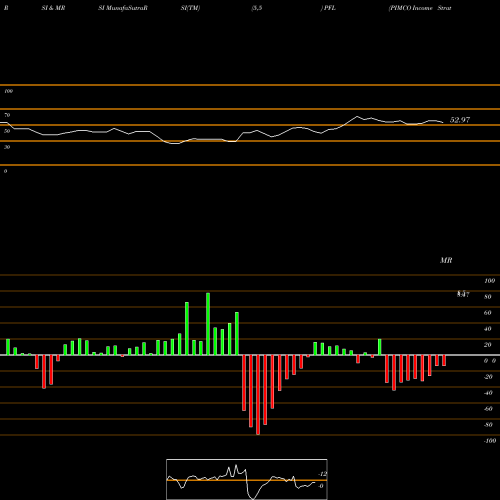
Task: Click the MR axis label -60
Action: pyautogui.click(x=488, y=409)
